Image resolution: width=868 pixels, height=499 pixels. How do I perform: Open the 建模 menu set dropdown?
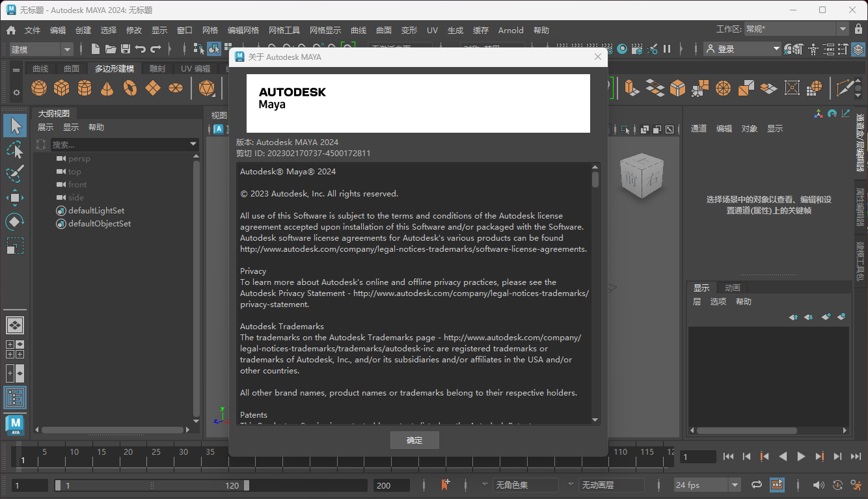pos(40,49)
